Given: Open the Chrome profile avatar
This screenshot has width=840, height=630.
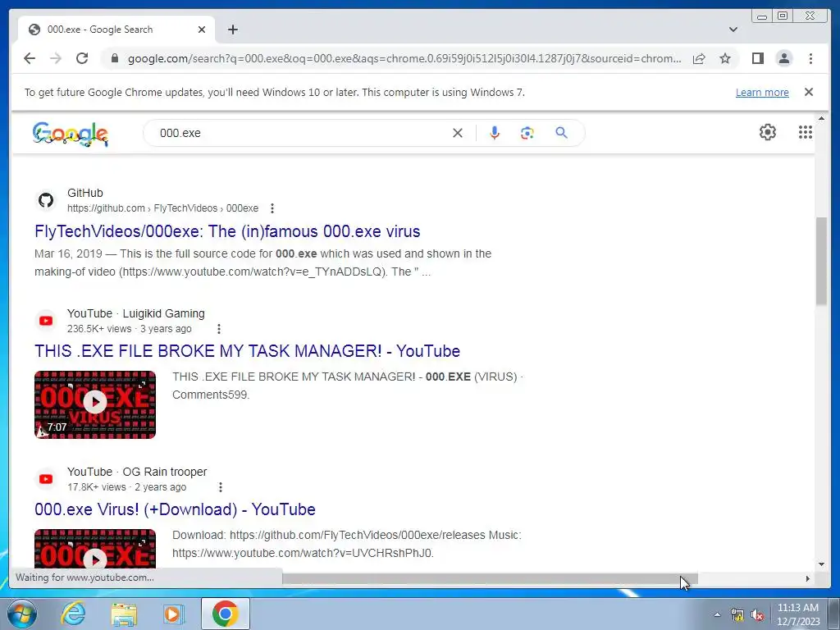Looking at the screenshot, I should pyautogui.click(x=783, y=58).
